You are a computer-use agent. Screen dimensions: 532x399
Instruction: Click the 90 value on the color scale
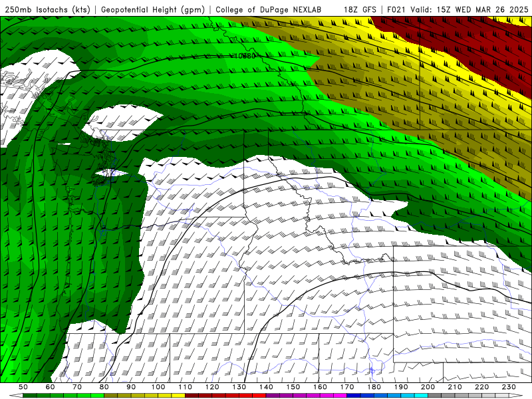pyautogui.click(x=131, y=387)
